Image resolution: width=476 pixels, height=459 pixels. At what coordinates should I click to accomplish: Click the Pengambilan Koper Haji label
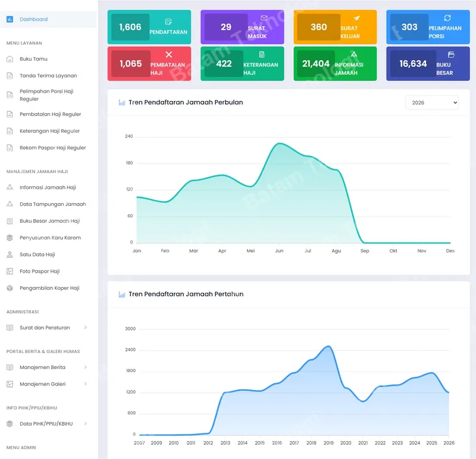point(49,288)
